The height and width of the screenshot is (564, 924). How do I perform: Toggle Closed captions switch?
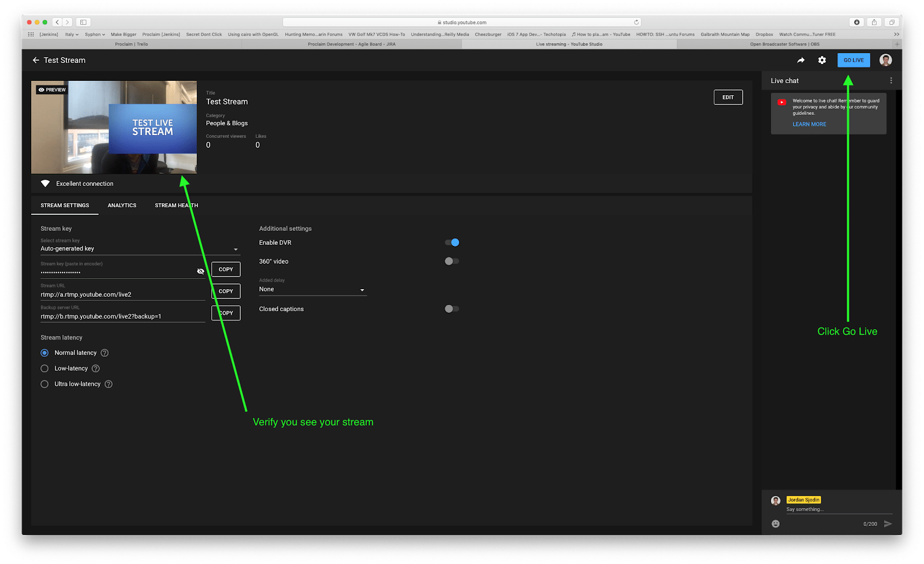tap(452, 309)
